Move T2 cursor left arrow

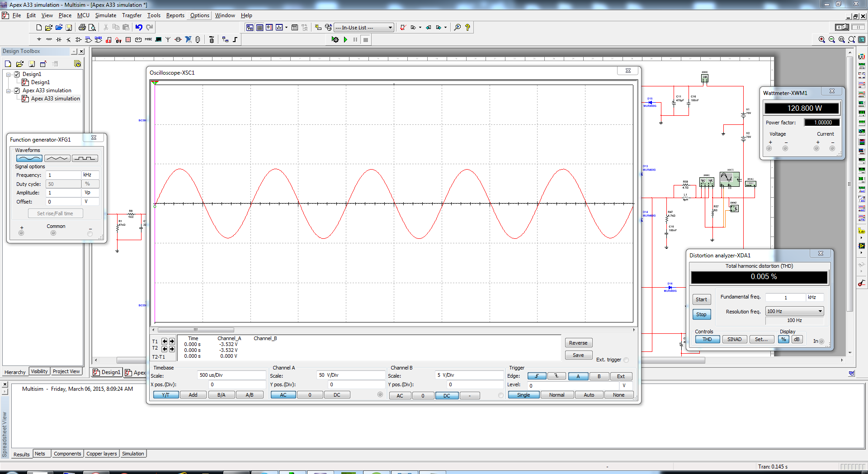tap(165, 349)
